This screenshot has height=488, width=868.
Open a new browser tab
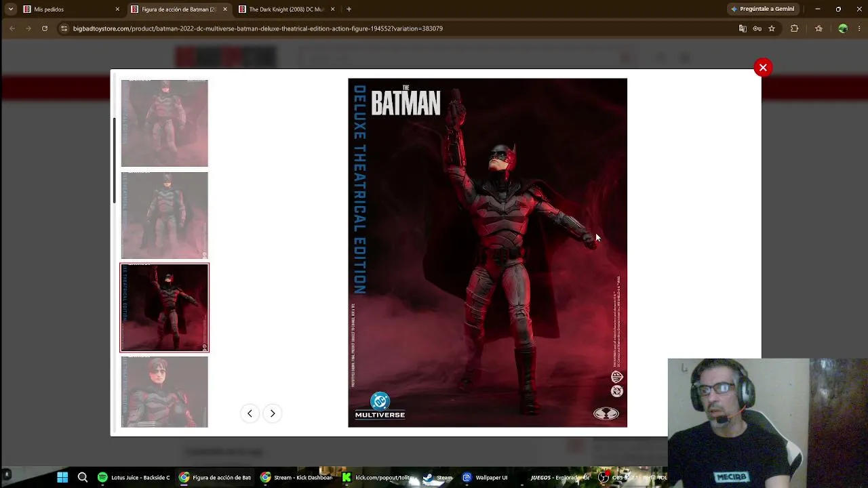click(x=349, y=9)
